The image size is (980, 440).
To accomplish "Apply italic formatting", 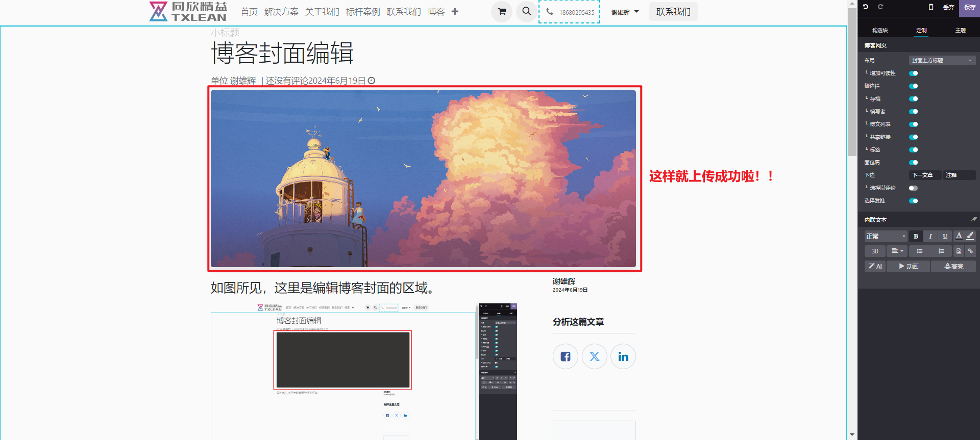I will (x=930, y=236).
